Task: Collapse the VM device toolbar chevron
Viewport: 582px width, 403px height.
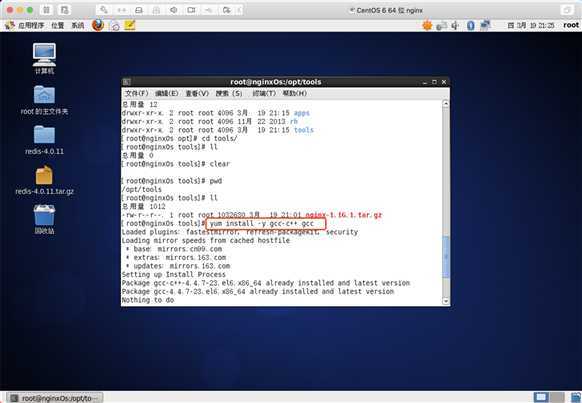Action: [x=239, y=10]
